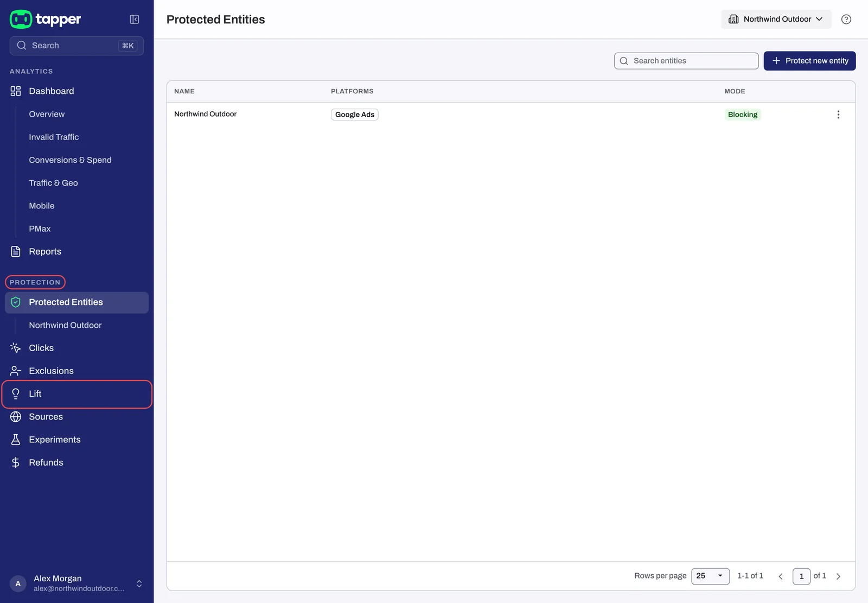Click the PLATFORMS column header
868x603 pixels.
pos(352,91)
